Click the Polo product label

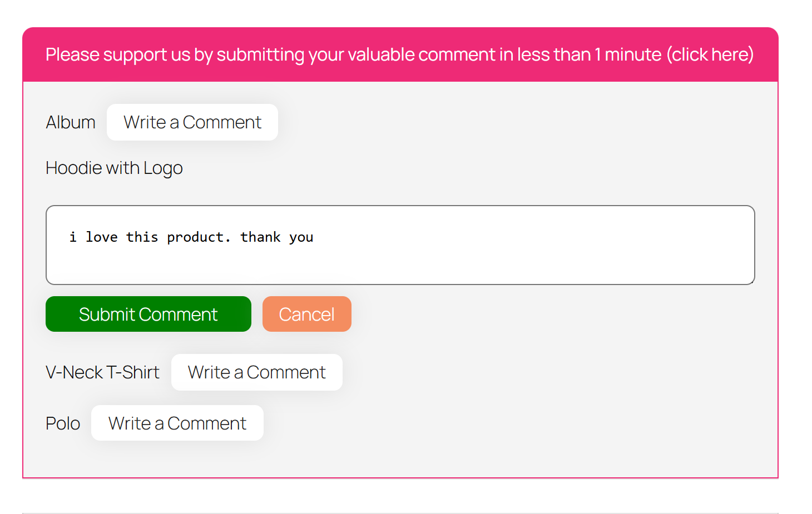click(x=63, y=423)
